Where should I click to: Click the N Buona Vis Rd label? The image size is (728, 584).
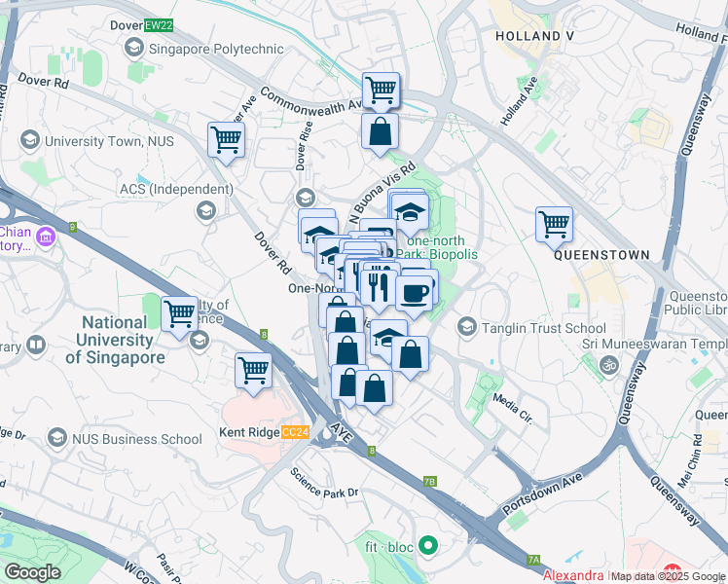click(382, 193)
